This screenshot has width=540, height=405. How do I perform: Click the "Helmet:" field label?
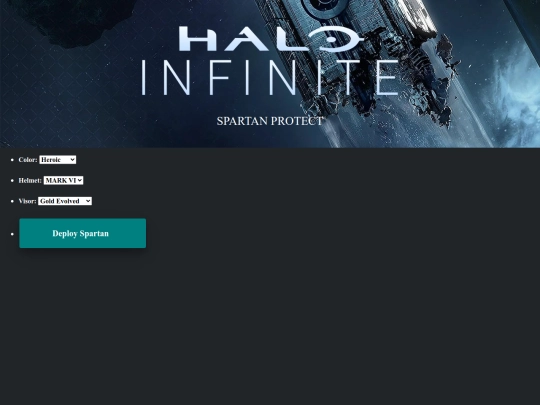[30, 180]
